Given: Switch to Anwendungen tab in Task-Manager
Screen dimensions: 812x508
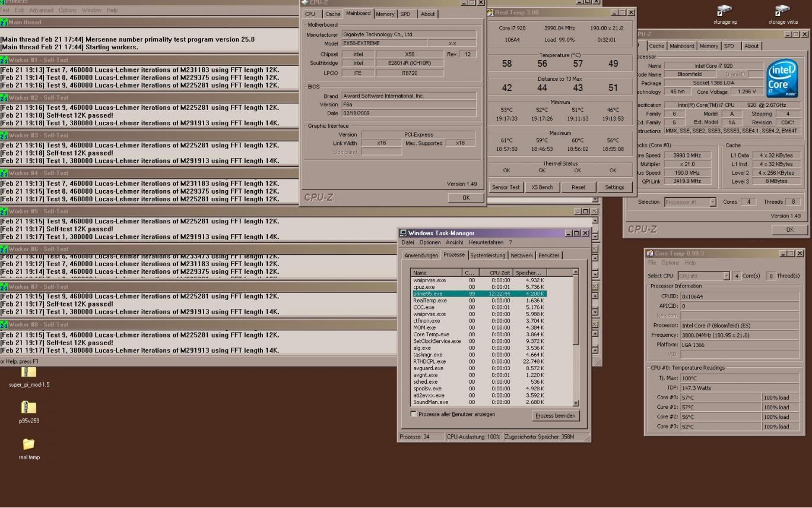Looking at the screenshot, I should (x=420, y=255).
